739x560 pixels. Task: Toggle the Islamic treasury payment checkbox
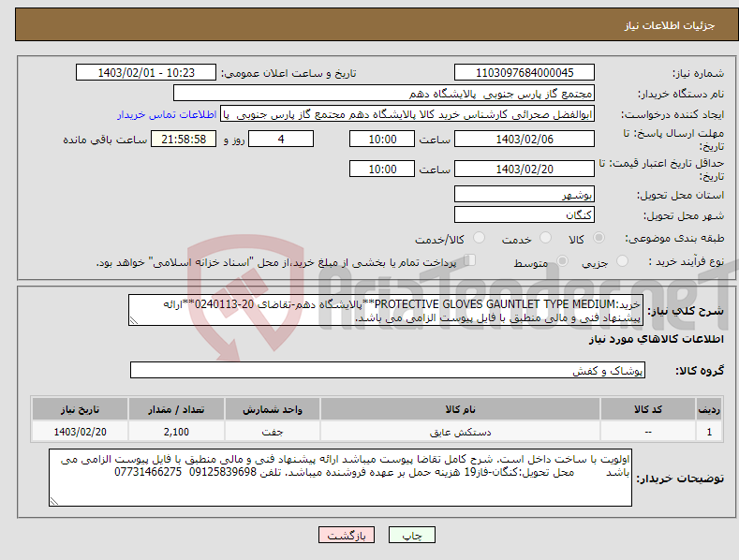tap(470, 259)
